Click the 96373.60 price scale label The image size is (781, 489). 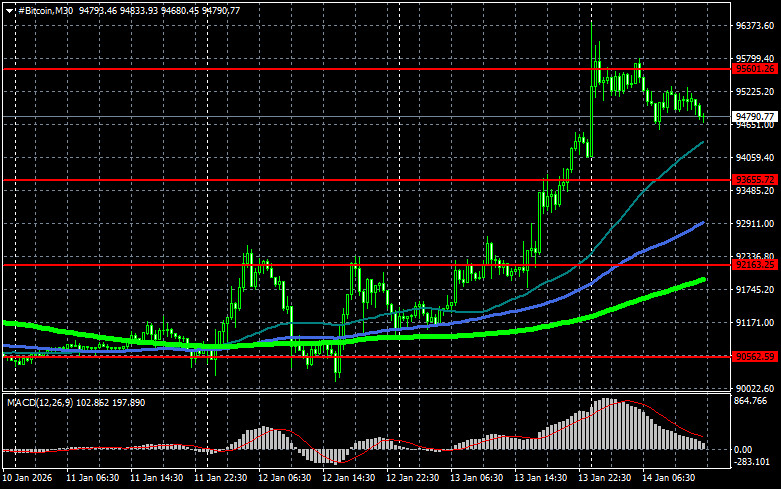[x=756, y=26]
